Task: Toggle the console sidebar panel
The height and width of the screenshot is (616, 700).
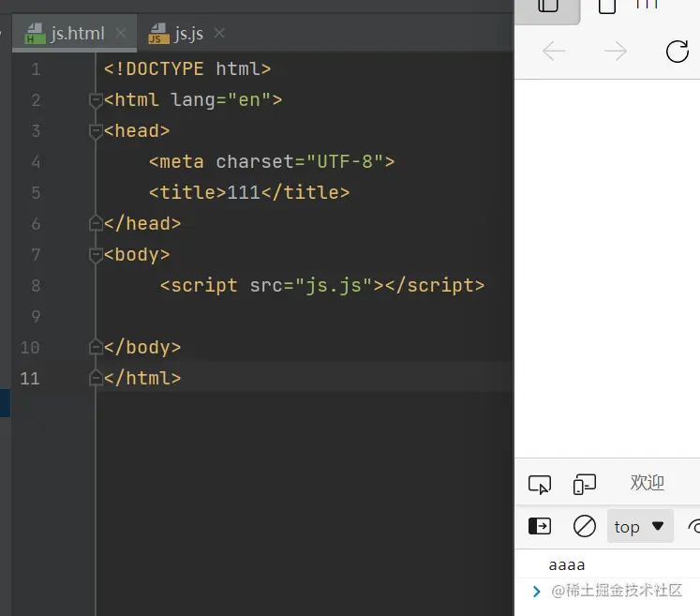Action: pos(539,526)
